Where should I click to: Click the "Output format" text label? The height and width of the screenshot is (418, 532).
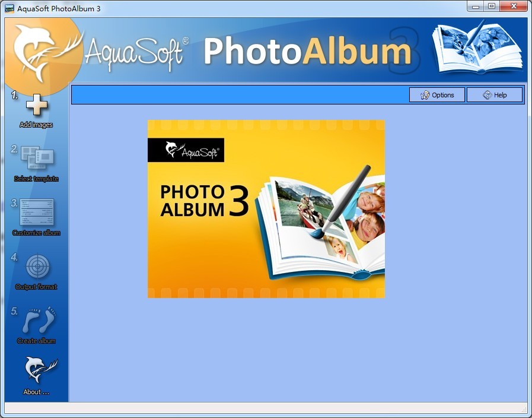click(x=36, y=287)
